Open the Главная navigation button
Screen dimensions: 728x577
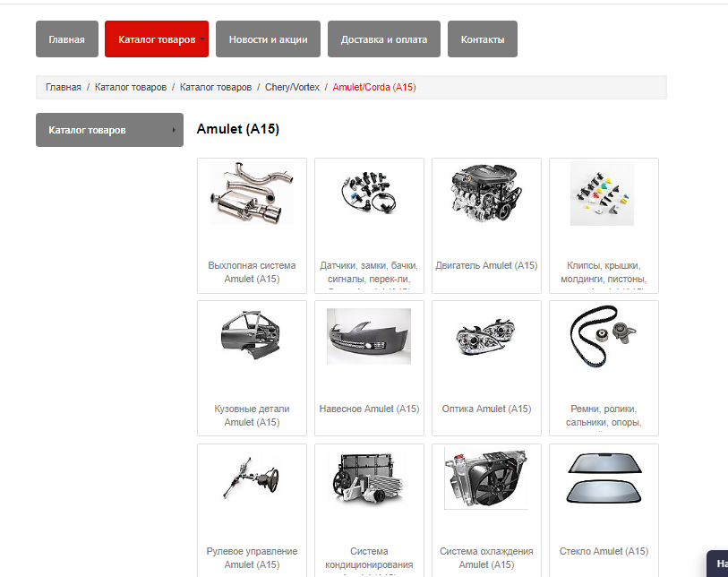tap(67, 39)
